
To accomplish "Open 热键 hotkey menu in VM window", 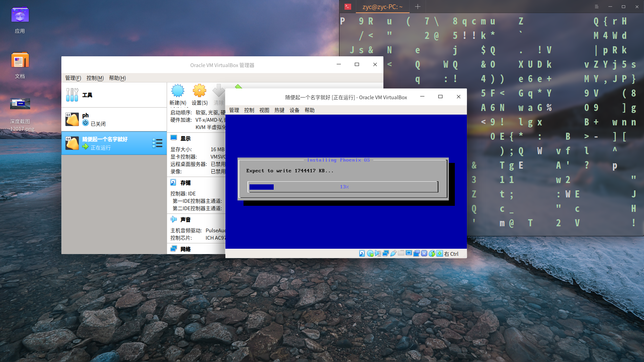I will [279, 110].
